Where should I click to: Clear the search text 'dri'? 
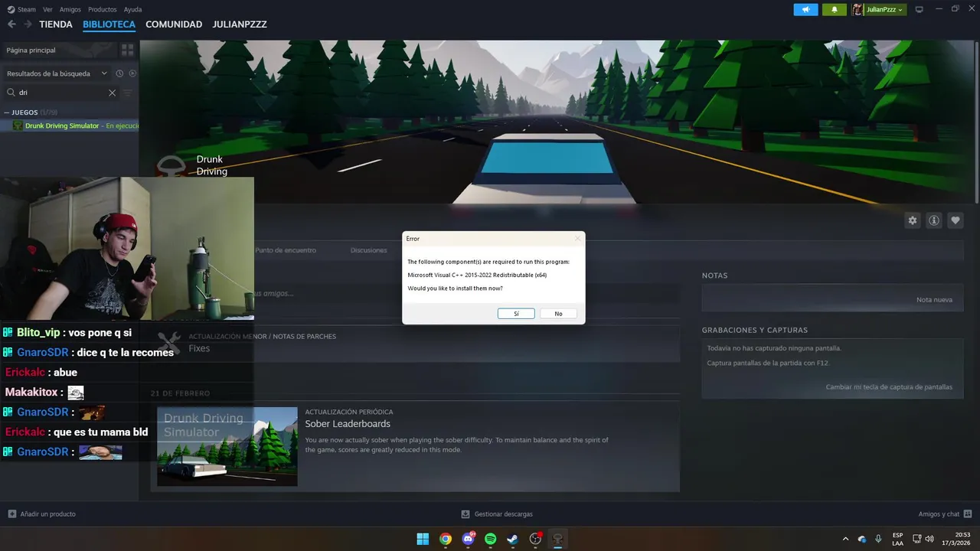(112, 93)
